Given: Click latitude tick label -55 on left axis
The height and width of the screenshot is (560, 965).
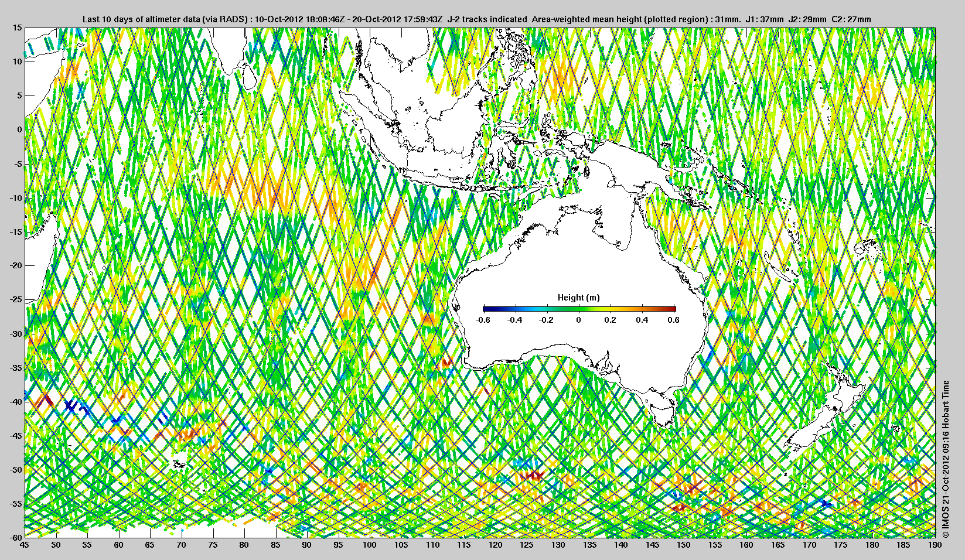Looking at the screenshot, I should click(16, 503).
